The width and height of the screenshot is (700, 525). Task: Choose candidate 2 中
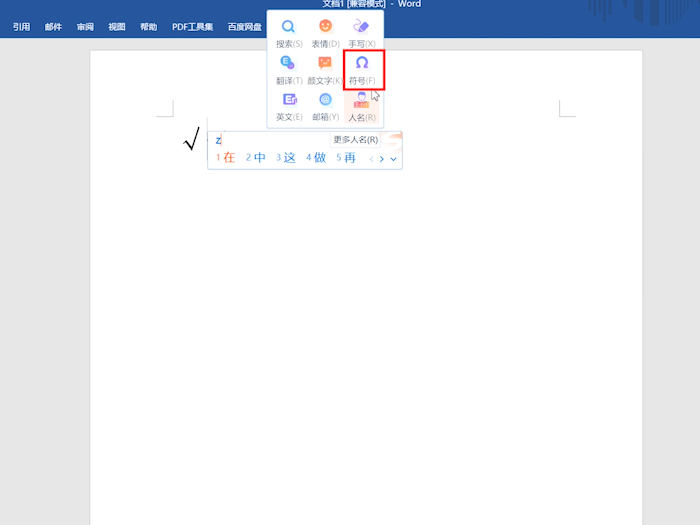click(x=255, y=158)
